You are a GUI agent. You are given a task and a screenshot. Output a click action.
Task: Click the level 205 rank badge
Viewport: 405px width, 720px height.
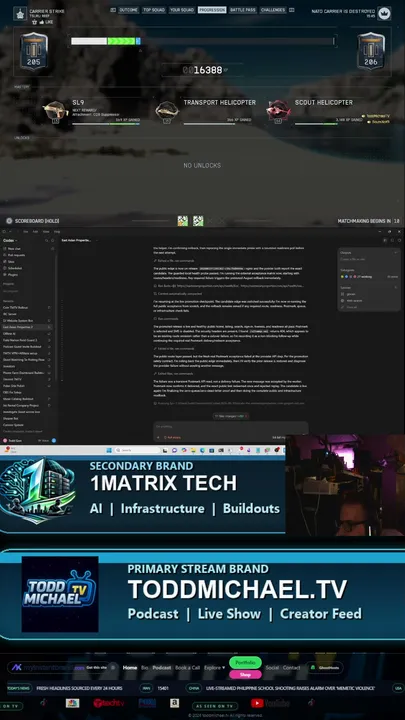pos(34,51)
